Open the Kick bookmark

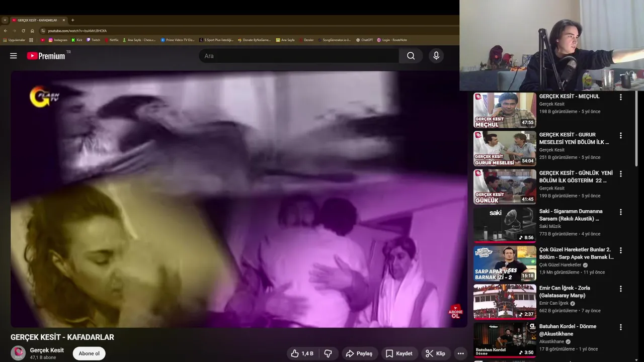(x=76, y=40)
